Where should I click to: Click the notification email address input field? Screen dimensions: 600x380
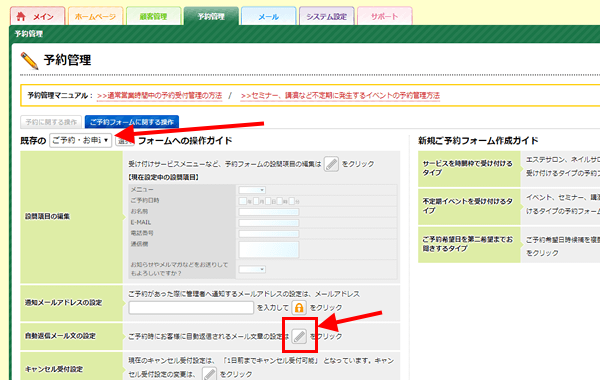tap(191, 308)
